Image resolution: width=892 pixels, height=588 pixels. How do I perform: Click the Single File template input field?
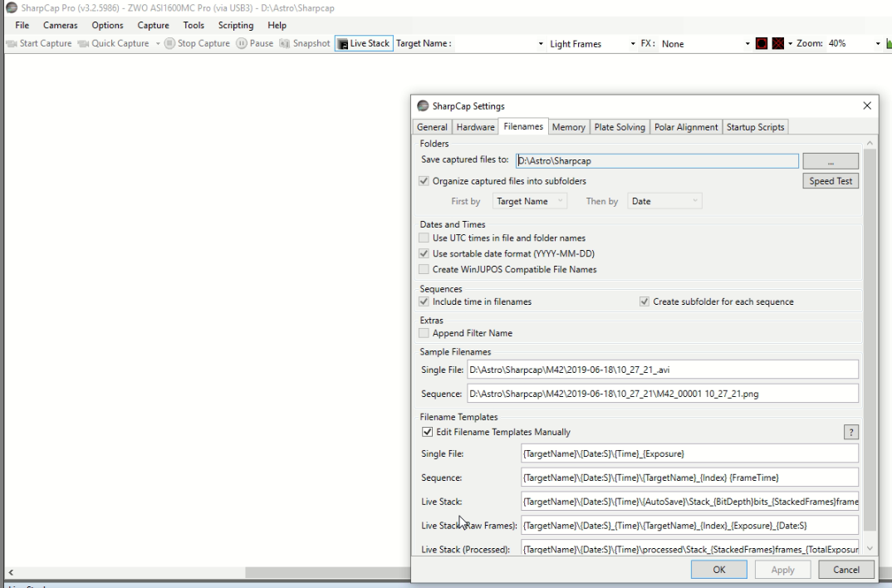pos(689,453)
